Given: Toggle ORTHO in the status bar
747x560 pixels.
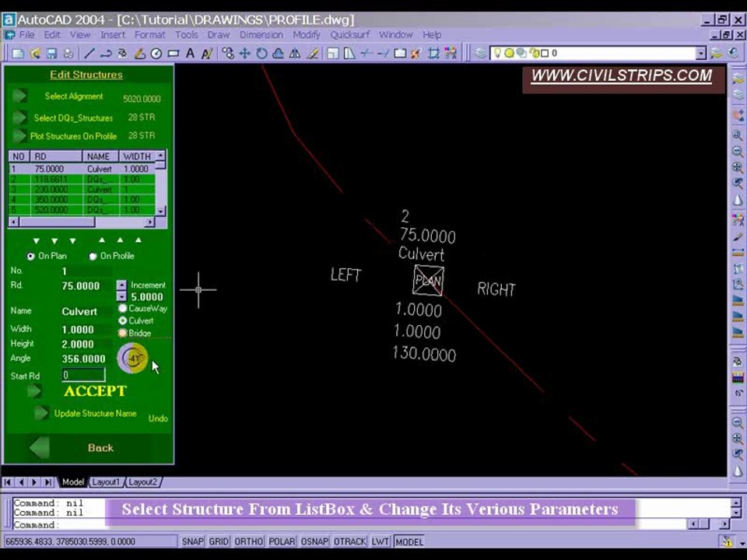Looking at the screenshot, I should click(249, 541).
